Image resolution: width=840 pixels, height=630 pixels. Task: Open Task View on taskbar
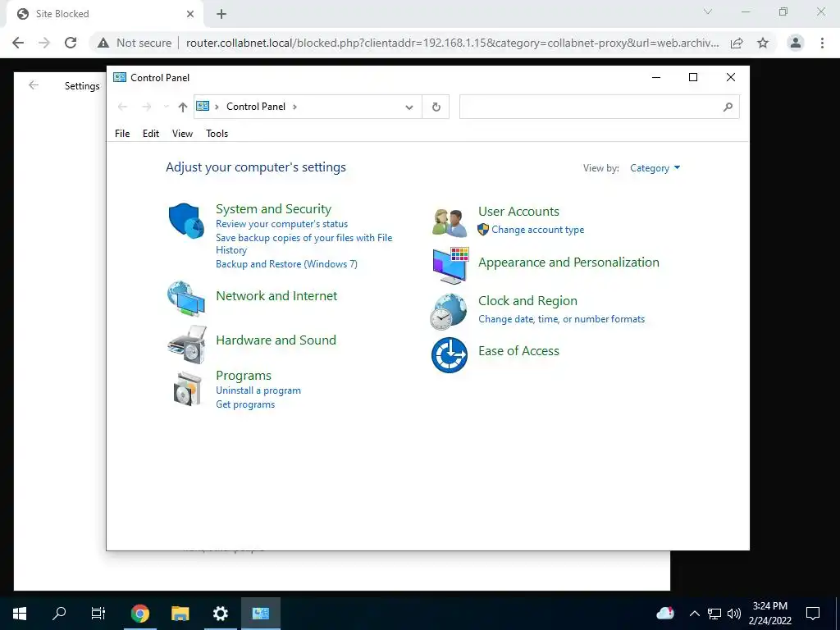point(98,614)
